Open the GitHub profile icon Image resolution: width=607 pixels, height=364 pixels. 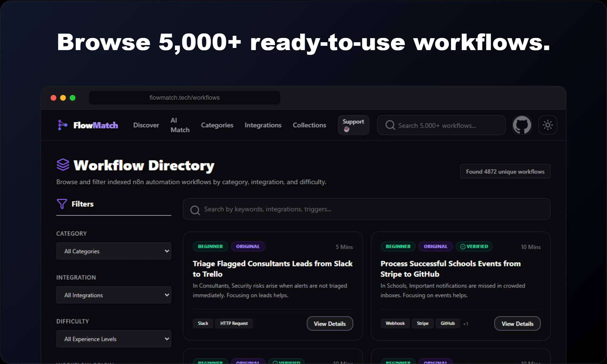click(522, 125)
